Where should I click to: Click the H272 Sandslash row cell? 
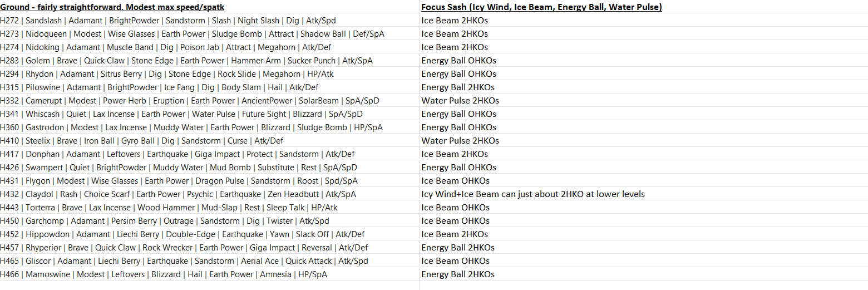point(210,20)
